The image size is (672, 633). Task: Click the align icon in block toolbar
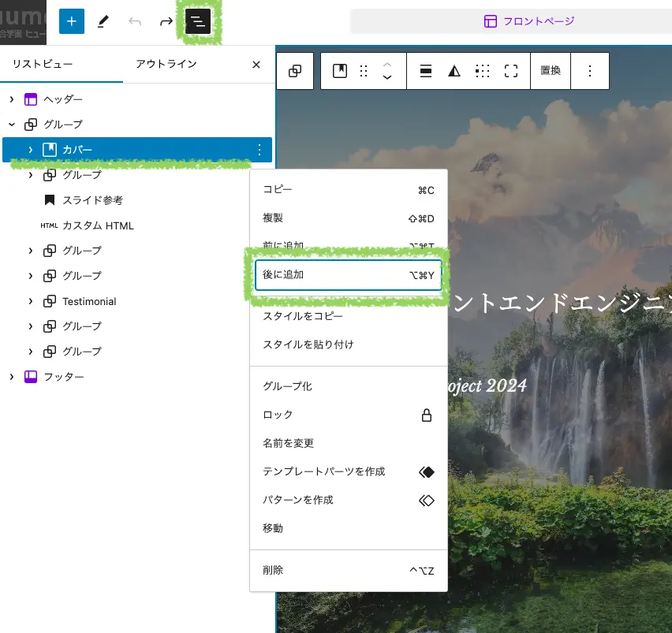(x=426, y=71)
